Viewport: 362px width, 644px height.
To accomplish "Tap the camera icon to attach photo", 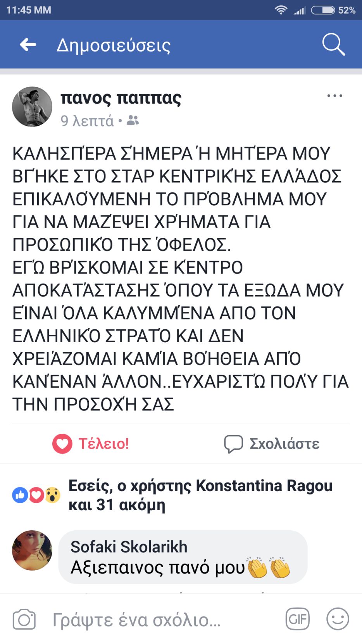I will (x=24, y=620).
